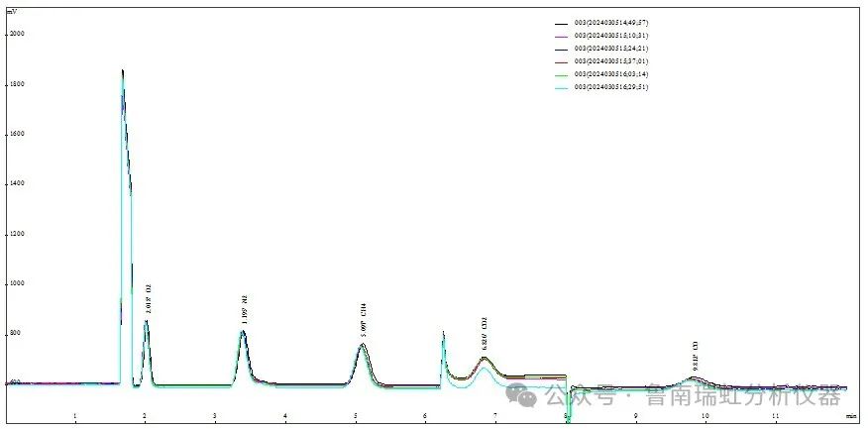Image resolution: width=868 pixels, height=429 pixels.
Task: Click the 10 minute tick on time axis
Action: pyautogui.click(x=705, y=417)
